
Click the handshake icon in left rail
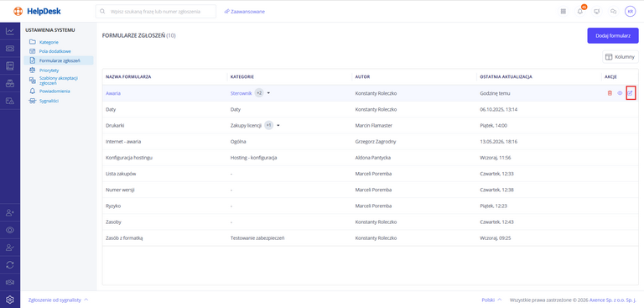click(10, 282)
